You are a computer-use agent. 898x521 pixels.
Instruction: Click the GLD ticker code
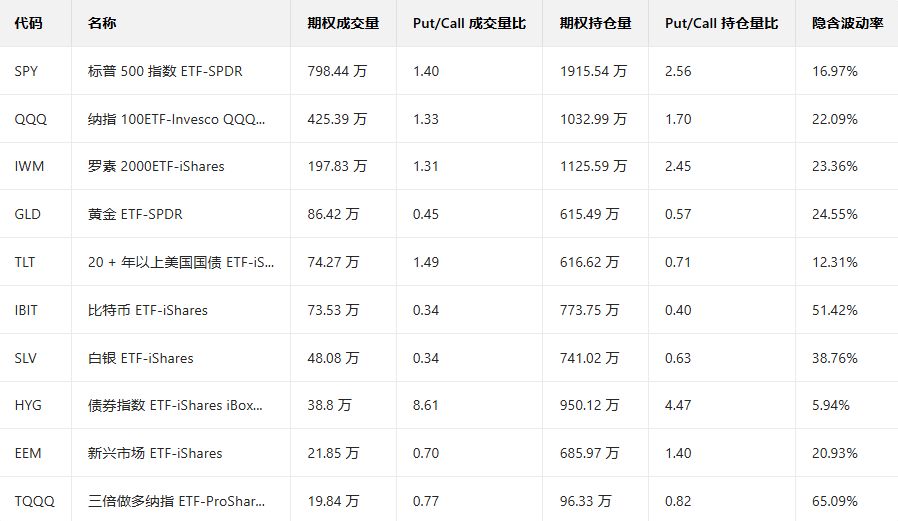28,214
